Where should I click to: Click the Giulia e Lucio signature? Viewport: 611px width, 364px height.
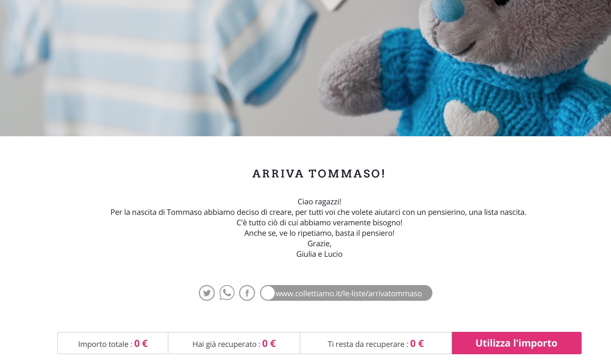pyautogui.click(x=319, y=254)
